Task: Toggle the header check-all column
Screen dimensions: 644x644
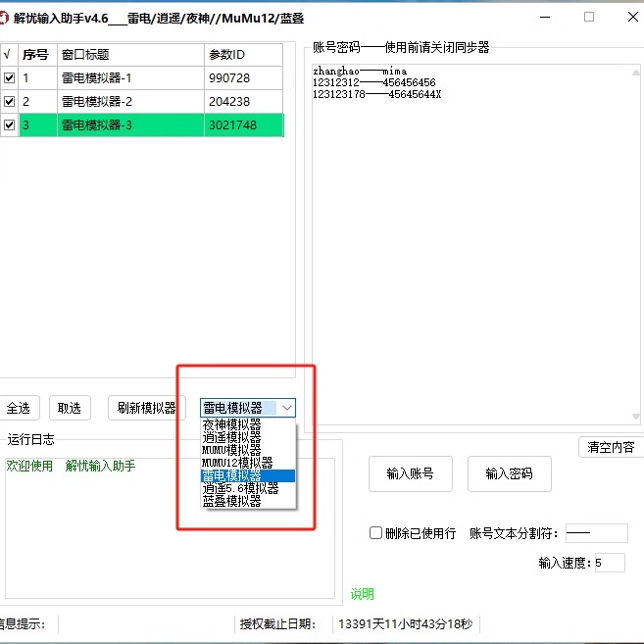Action: point(8,54)
